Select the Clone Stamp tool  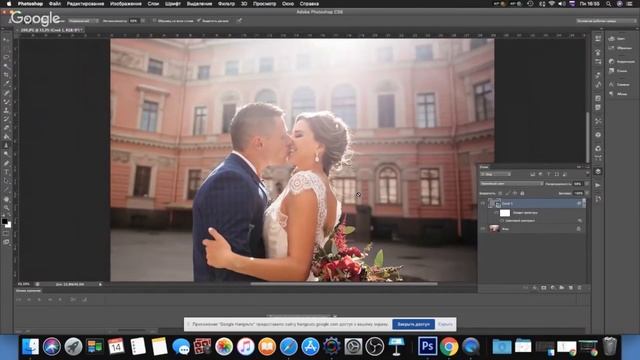coord(6,110)
